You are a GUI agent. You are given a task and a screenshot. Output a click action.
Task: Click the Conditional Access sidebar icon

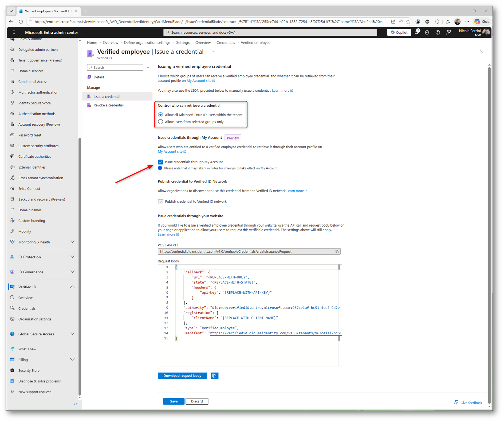12,82
